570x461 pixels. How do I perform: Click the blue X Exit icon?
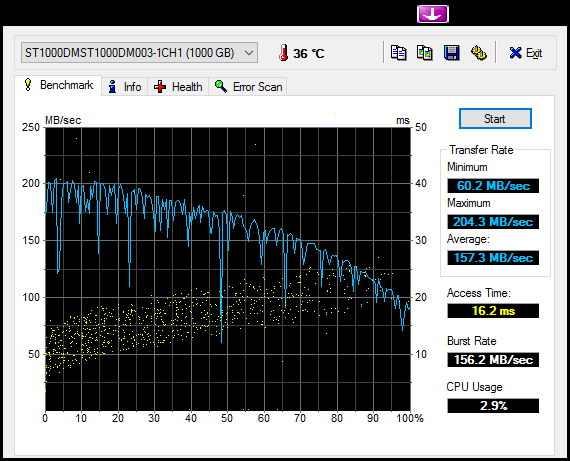pos(515,53)
